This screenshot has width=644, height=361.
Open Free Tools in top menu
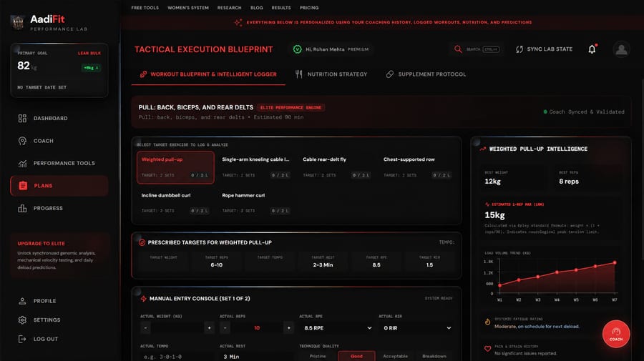point(145,8)
